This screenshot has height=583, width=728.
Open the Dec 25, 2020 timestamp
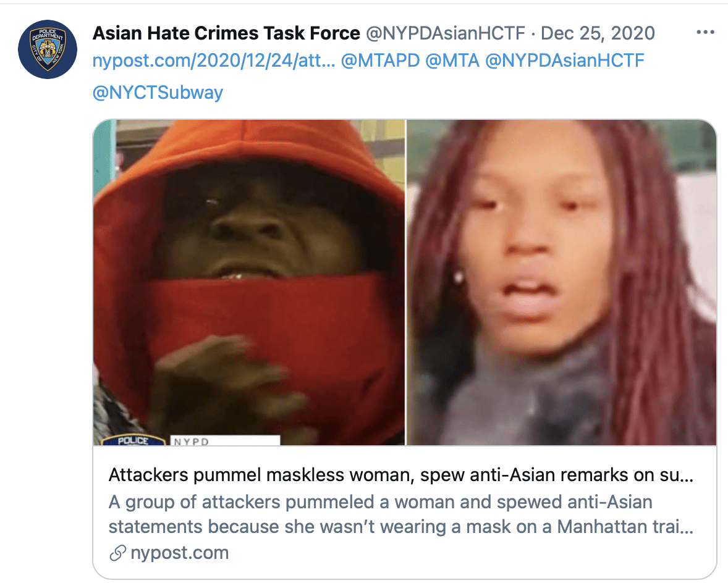point(598,33)
